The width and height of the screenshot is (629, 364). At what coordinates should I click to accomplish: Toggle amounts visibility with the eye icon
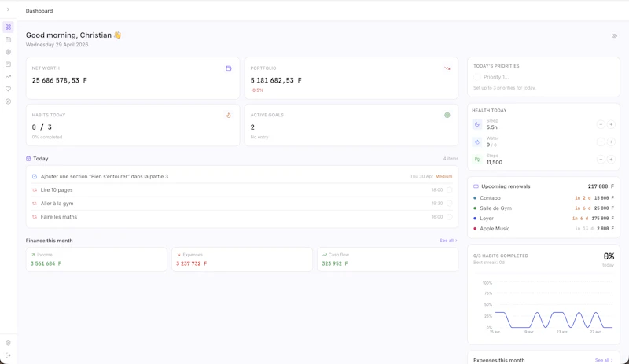tap(614, 36)
